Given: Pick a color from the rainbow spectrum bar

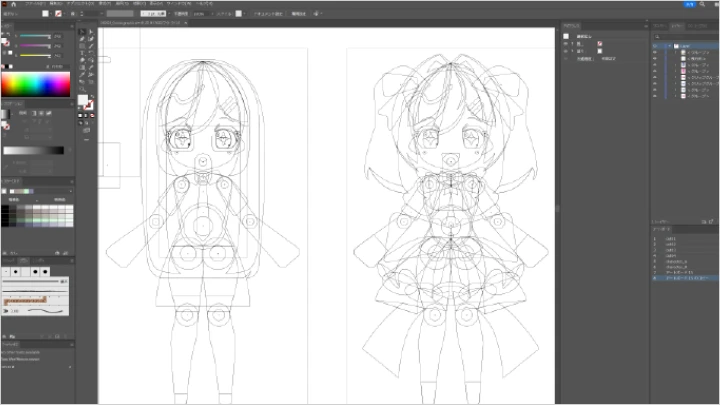Looking at the screenshot, I should tap(35, 84).
